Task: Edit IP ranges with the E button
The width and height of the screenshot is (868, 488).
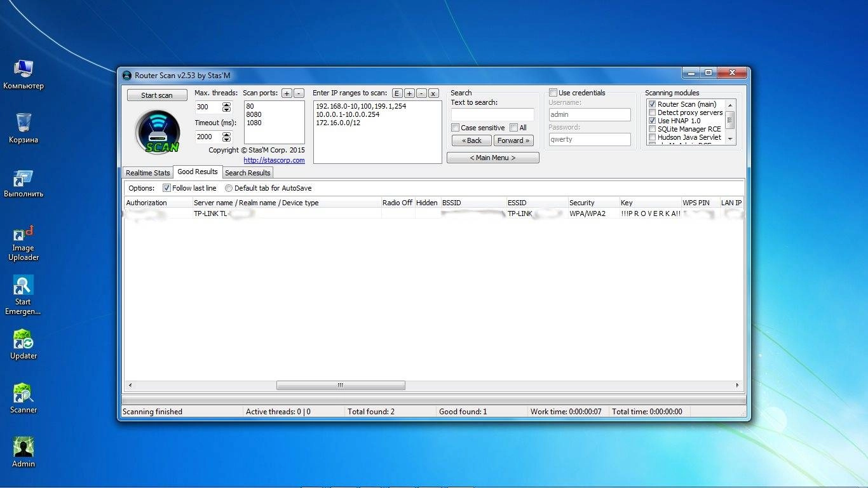Action: [x=397, y=93]
